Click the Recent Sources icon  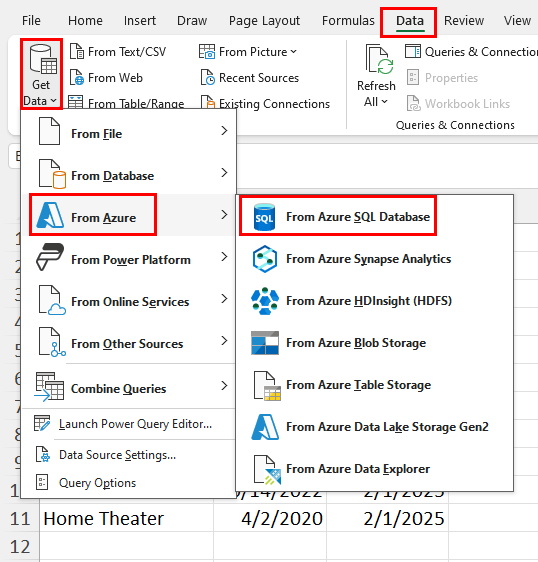click(x=208, y=77)
